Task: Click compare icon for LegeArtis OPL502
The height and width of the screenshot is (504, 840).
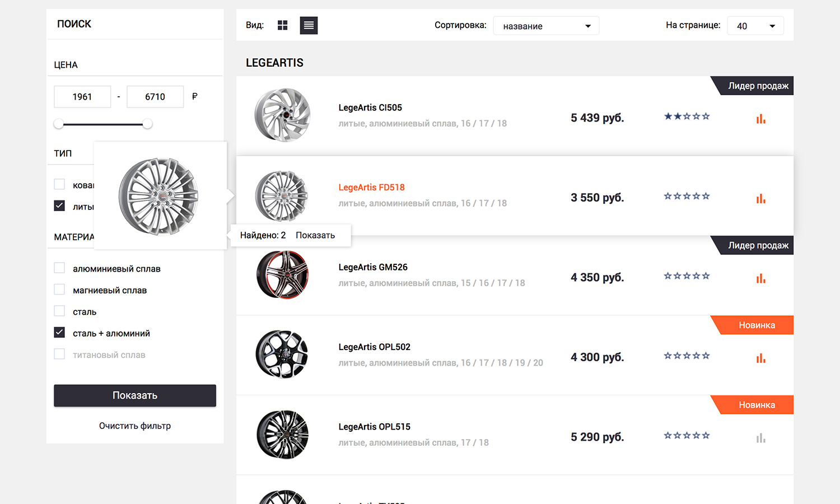Action: pyautogui.click(x=760, y=358)
